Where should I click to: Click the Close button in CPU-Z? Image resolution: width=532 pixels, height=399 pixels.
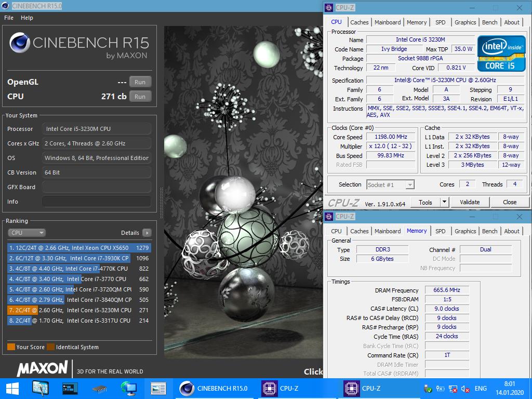(510, 202)
